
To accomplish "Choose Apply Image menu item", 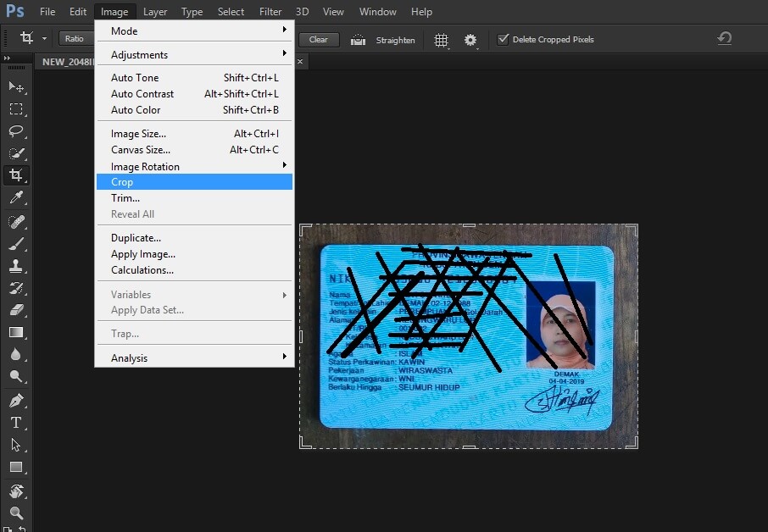I will pos(194,254).
